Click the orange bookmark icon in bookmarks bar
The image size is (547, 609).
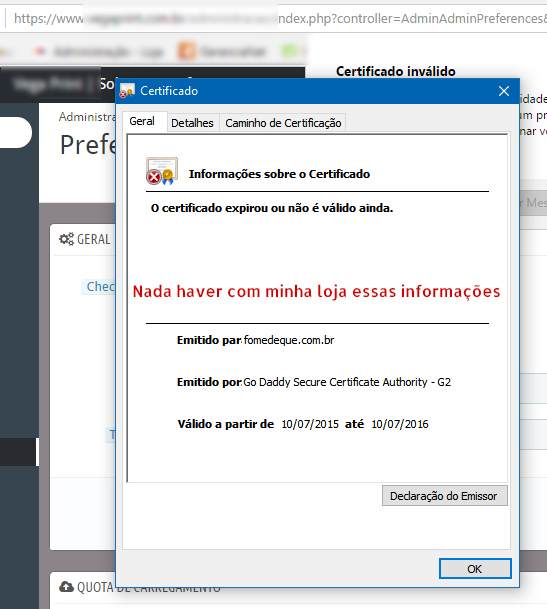(186, 51)
